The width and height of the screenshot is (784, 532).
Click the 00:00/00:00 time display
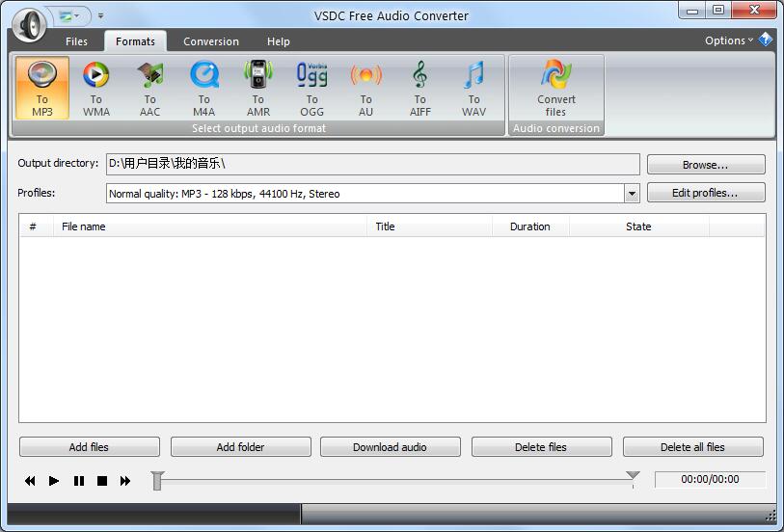[710, 479]
